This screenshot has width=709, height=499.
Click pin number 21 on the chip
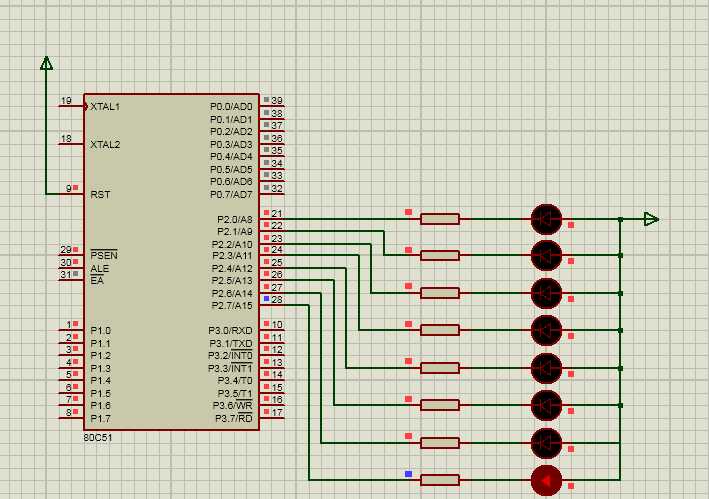point(277,213)
